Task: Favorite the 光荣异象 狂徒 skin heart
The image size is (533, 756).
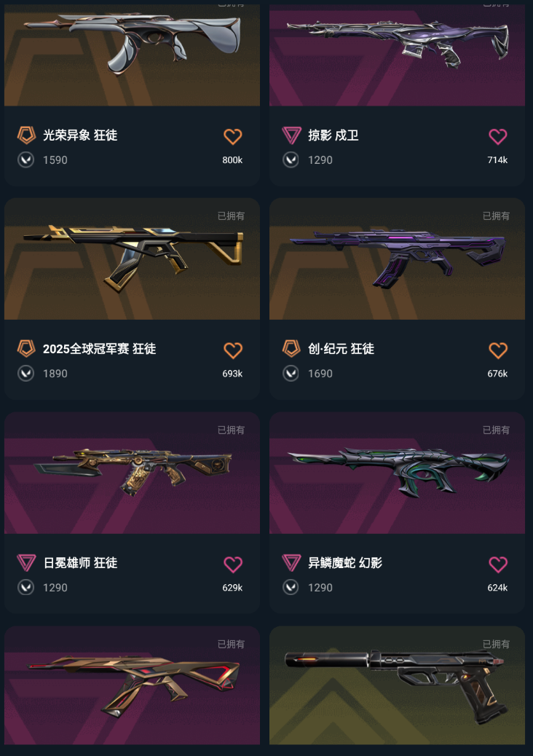Action: 233,137
